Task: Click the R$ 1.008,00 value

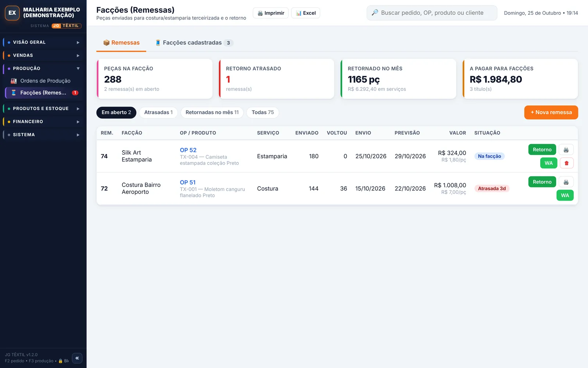Action: [450, 185]
